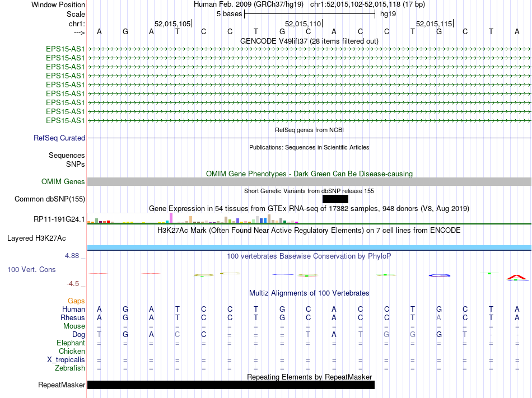This screenshot has width=532, height=398.
Task: Click the 52,015,110 position marker
Action: [303, 24]
